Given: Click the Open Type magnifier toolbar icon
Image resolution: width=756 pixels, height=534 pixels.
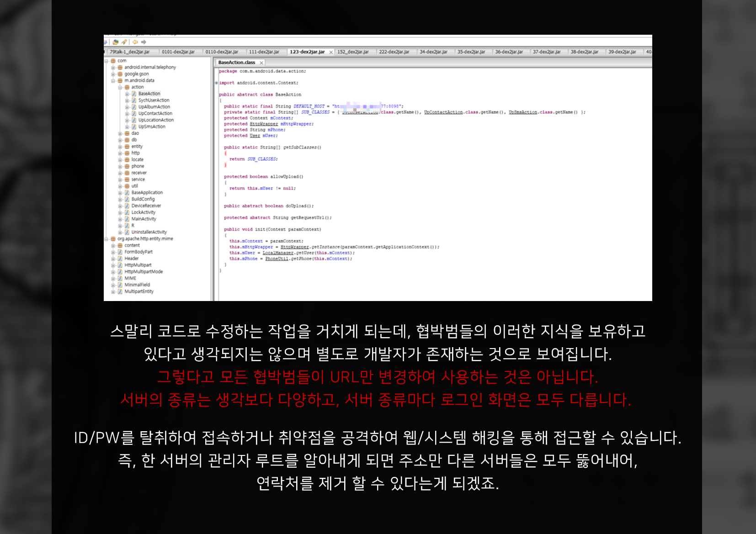Looking at the screenshot, I should pyautogui.click(x=116, y=42).
